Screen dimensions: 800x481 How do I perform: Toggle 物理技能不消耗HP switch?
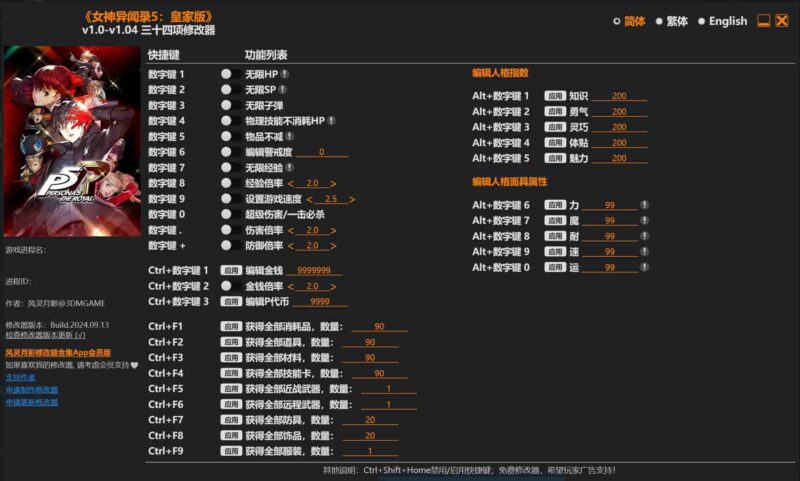click(231, 121)
